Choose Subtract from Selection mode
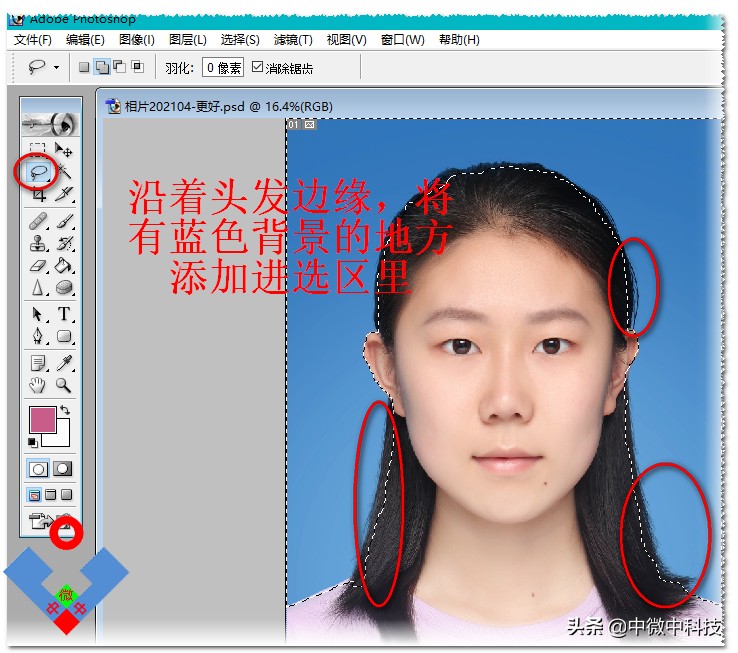Screen dimensions: 738x653 coord(120,67)
